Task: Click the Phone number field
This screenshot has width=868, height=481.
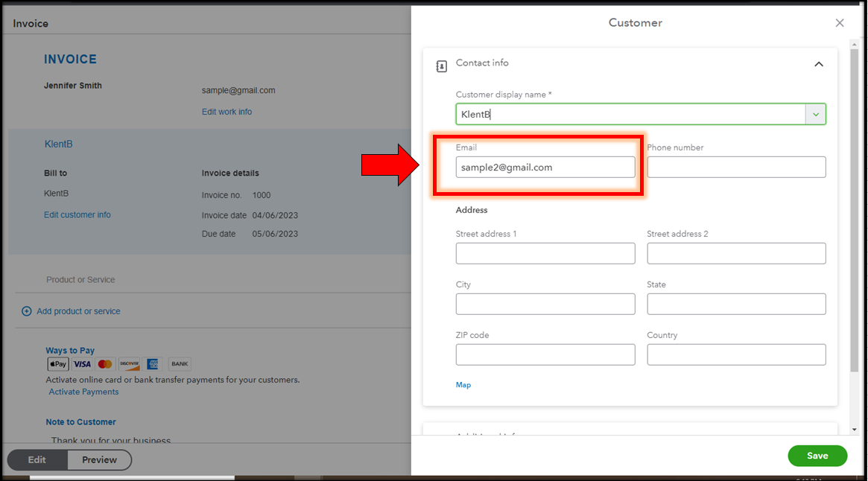Action: pos(736,168)
